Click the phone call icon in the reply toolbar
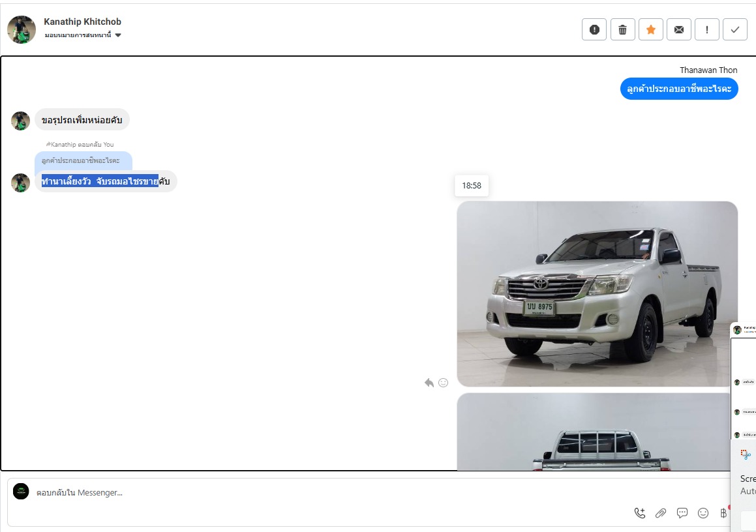The height and width of the screenshot is (532, 756). [x=640, y=513]
